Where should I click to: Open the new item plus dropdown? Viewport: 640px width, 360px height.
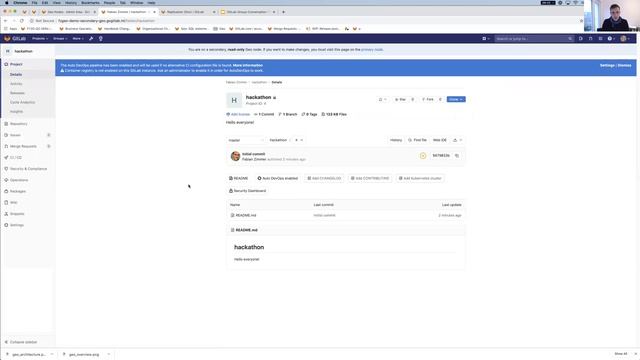[x=485, y=38]
